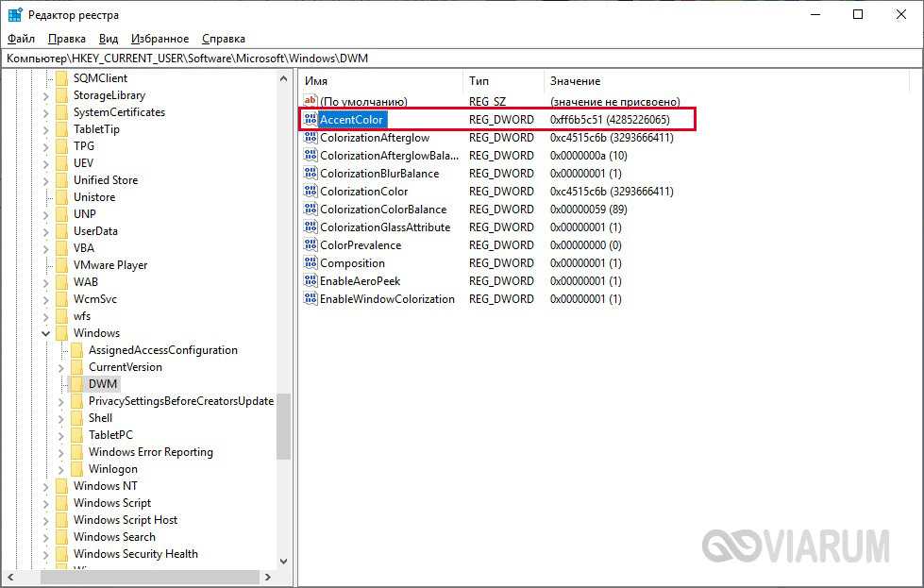Click the EnableAeroPeek value icon

point(311,281)
